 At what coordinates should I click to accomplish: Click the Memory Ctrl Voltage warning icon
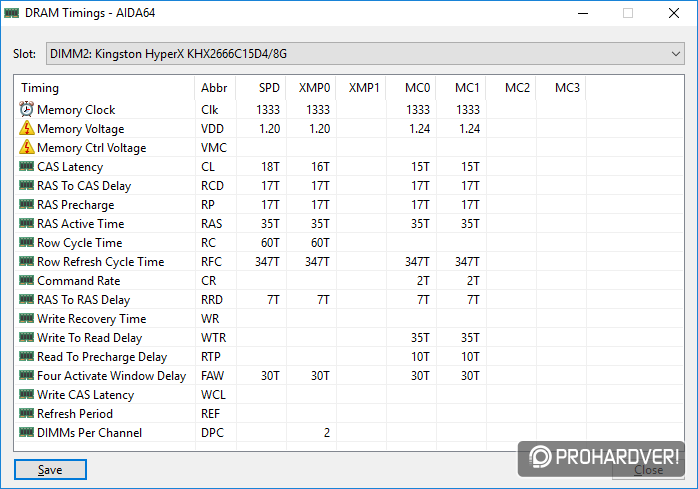[27, 147]
